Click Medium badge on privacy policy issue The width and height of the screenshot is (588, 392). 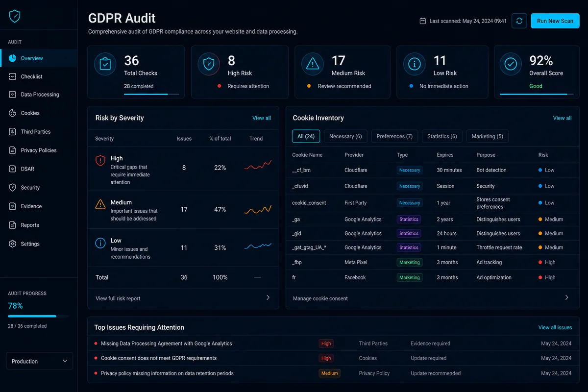pyautogui.click(x=329, y=373)
